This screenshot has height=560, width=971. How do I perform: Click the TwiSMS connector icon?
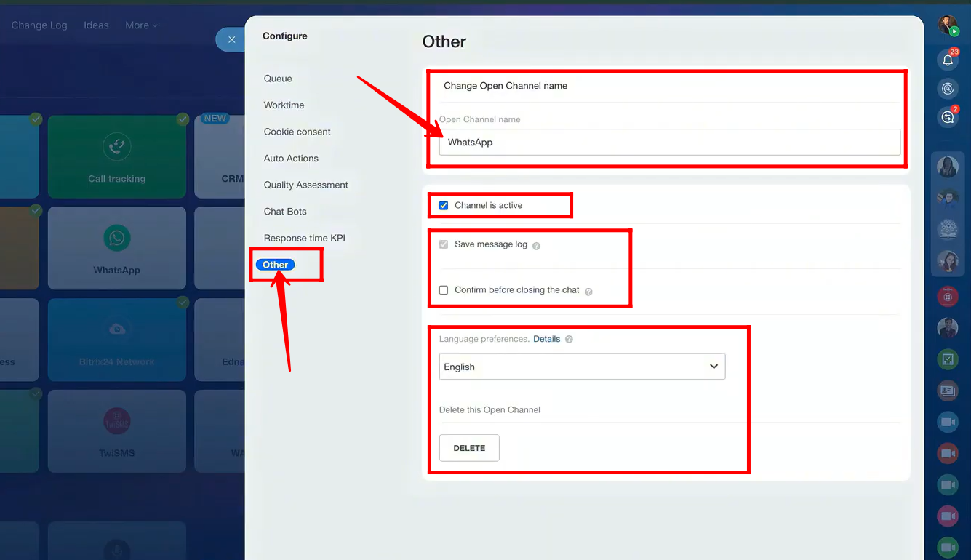[x=116, y=421]
